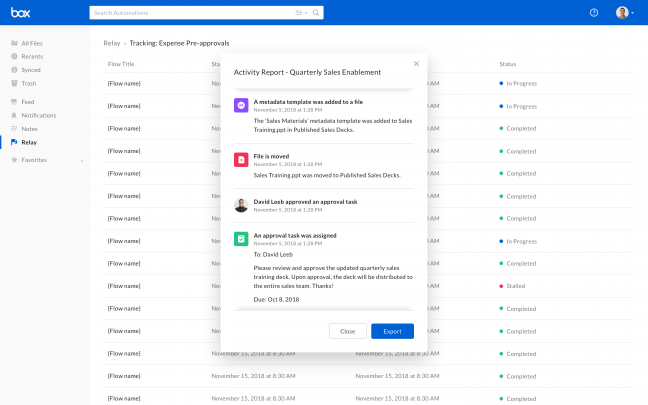Image resolution: width=648 pixels, height=405 pixels.
Task: Click the All Files folder icon
Action: pos(14,43)
